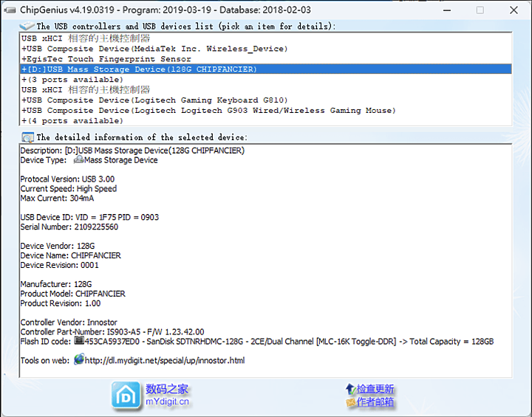
Task: Click the USB Device ID VID = 1F75 line
Action: (x=89, y=217)
